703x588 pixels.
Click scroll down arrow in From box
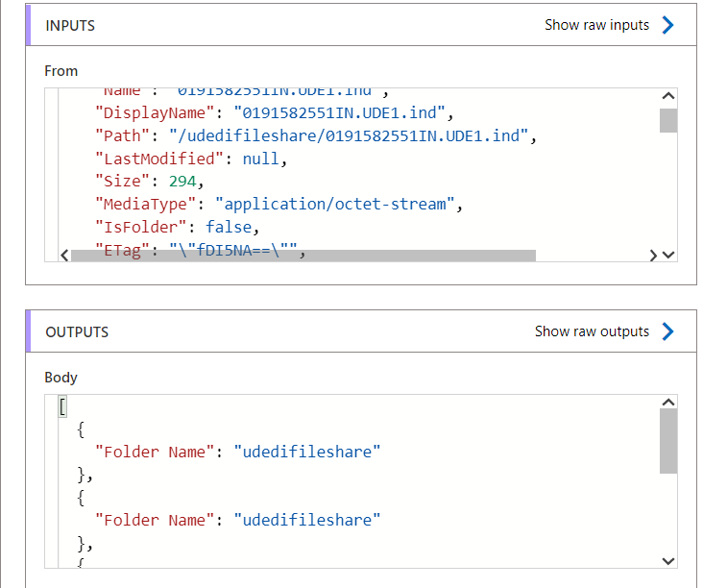coord(669,256)
